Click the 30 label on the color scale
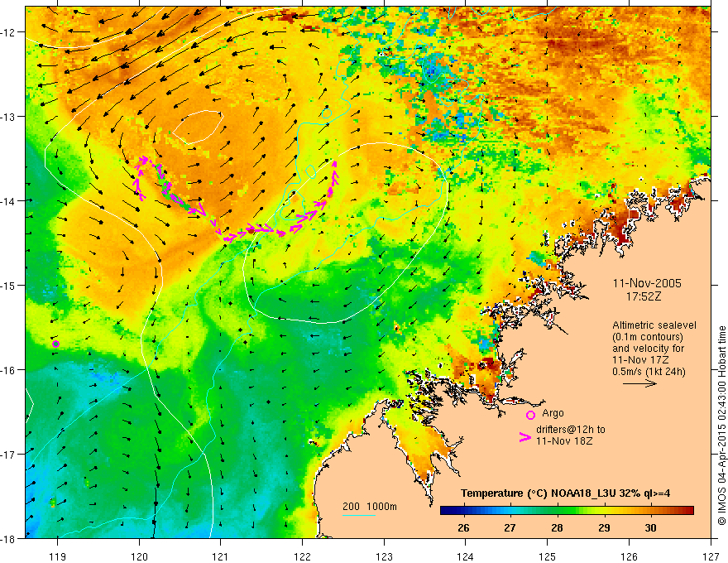 tap(650, 528)
